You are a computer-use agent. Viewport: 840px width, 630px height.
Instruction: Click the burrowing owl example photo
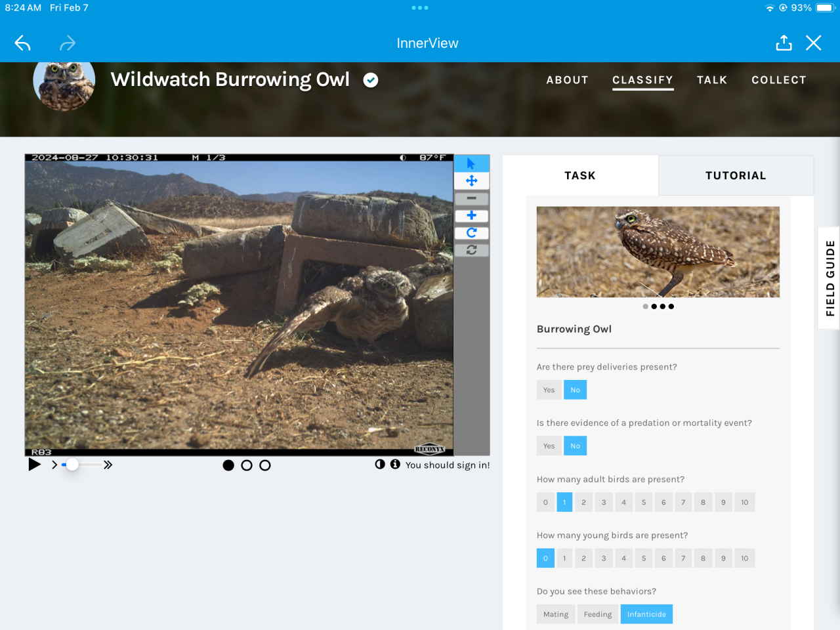(658, 252)
